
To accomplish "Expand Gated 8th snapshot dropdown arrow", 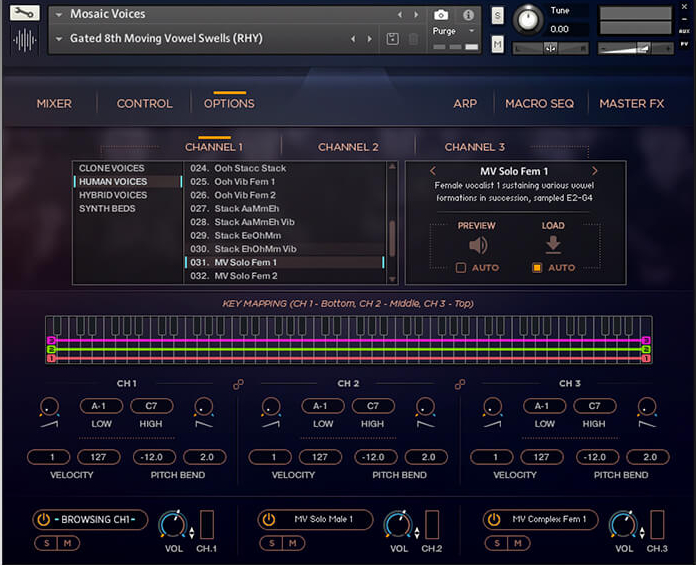I will [x=59, y=39].
